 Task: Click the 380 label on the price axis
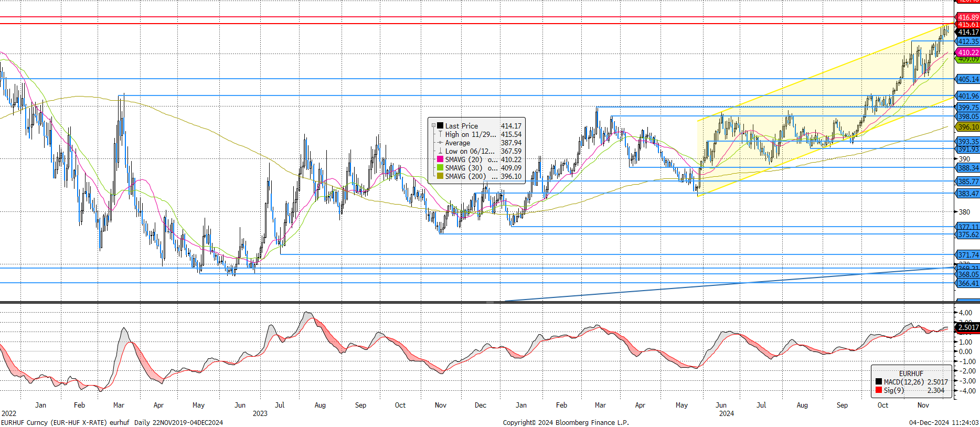964,212
